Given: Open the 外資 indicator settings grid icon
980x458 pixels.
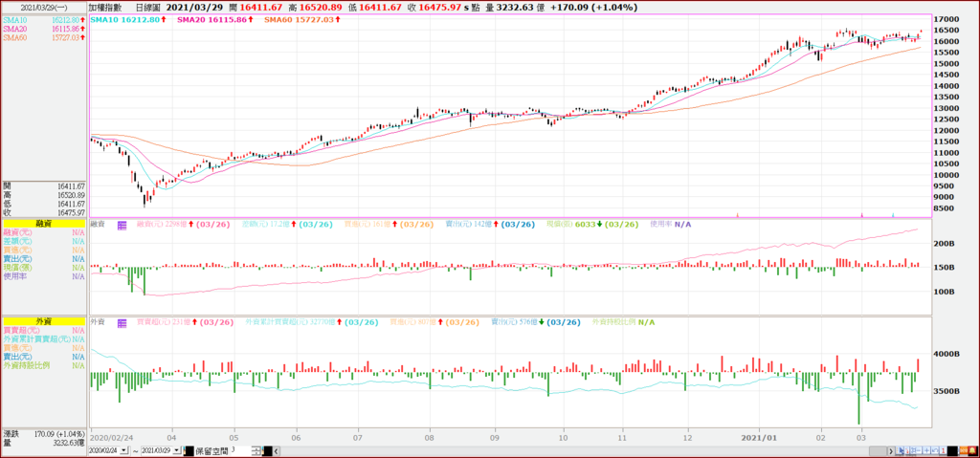Looking at the screenshot, I should (122, 322).
